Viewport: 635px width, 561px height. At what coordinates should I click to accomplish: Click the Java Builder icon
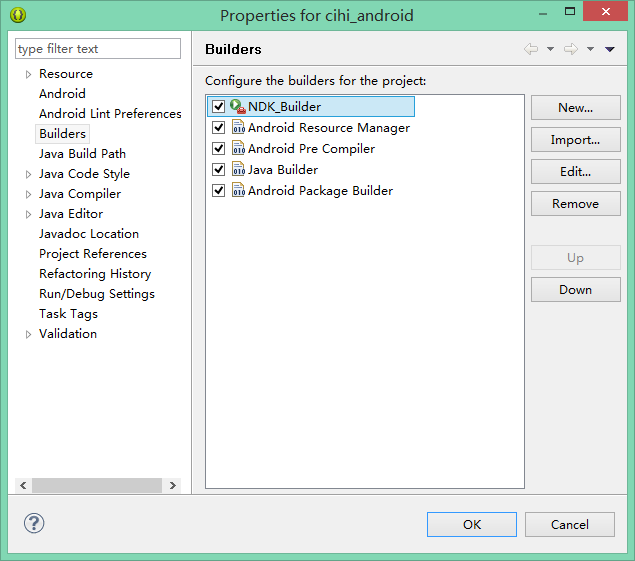tap(238, 169)
